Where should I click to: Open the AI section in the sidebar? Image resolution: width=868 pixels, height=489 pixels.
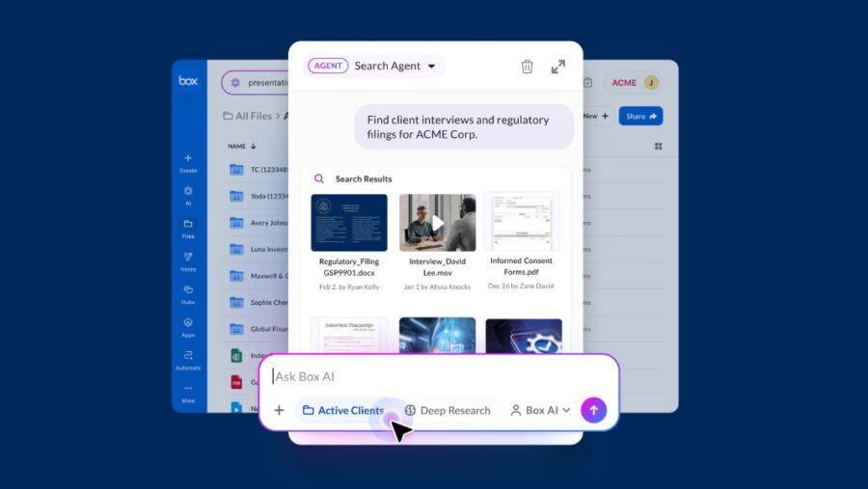coord(188,196)
